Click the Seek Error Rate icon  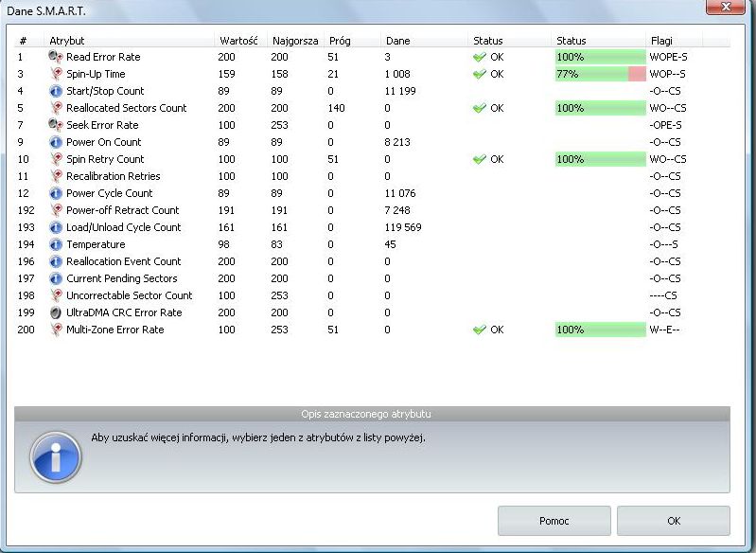(x=55, y=125)
